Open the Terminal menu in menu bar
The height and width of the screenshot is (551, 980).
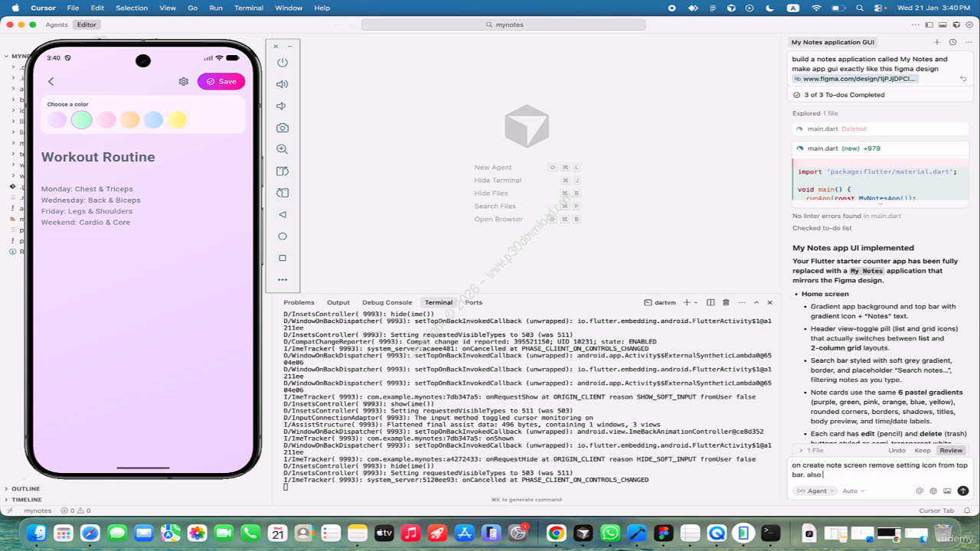(x=249, y=8)
